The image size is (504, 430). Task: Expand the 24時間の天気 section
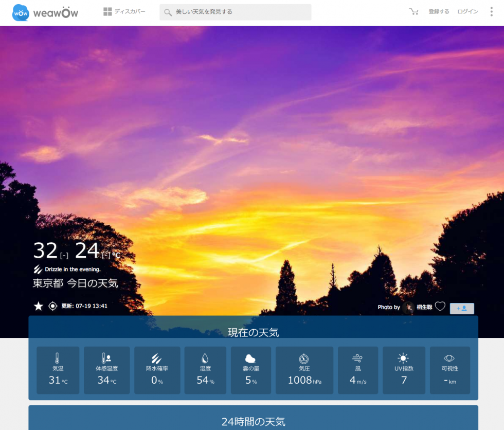pyautogui.click(x=253, y=421)
